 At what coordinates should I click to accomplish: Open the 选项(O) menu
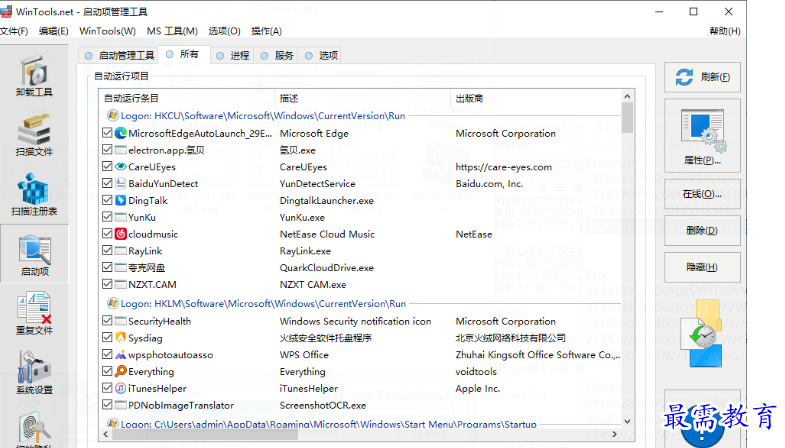tap(224, 31)
